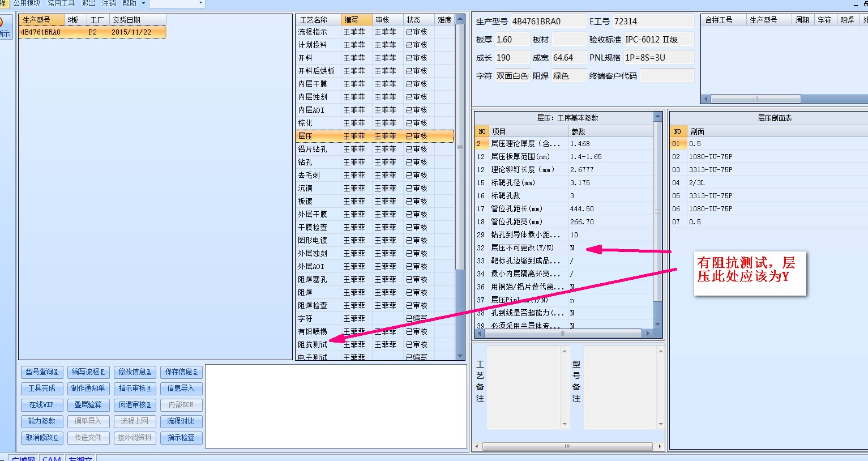The height and width of the screenshot is (461, 868).
Task: Sort by the 交货日期 column header
Action: coord(138,20)
